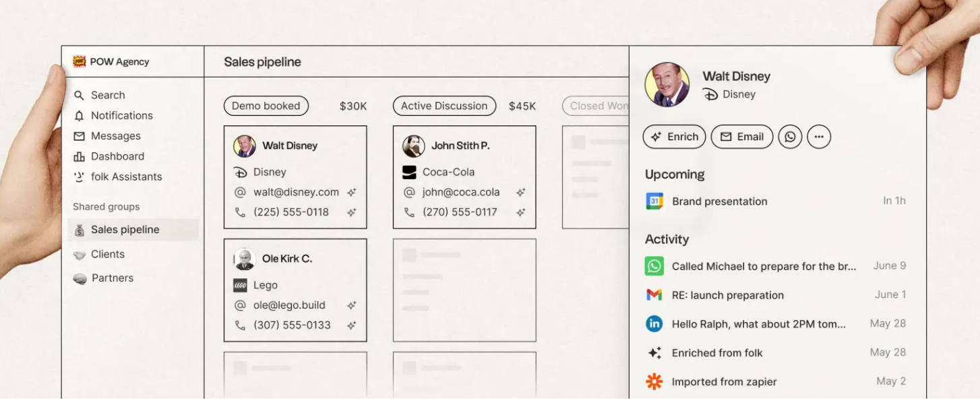Enrich the (307) 555-0133 phone sparkle icon

(x=351, y=326)
